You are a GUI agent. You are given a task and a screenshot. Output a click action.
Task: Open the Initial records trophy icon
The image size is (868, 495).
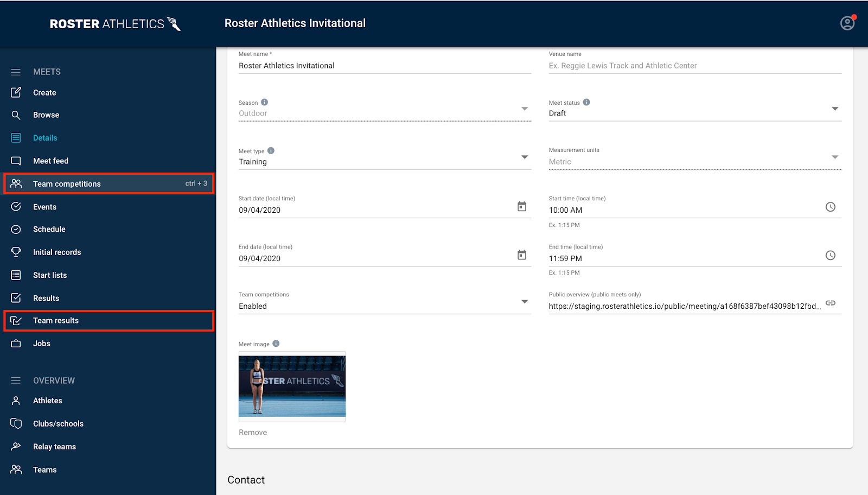pyautogui.click(x=16, y=252)
